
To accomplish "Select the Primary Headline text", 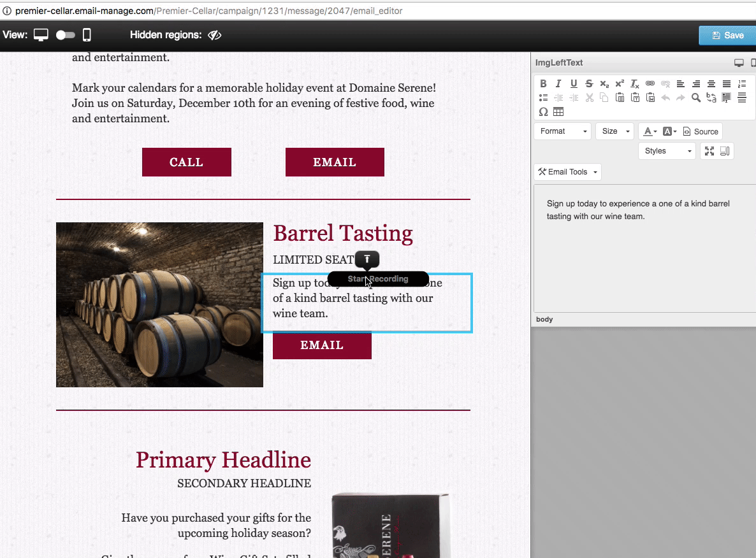I will click(x=223, y=460).
